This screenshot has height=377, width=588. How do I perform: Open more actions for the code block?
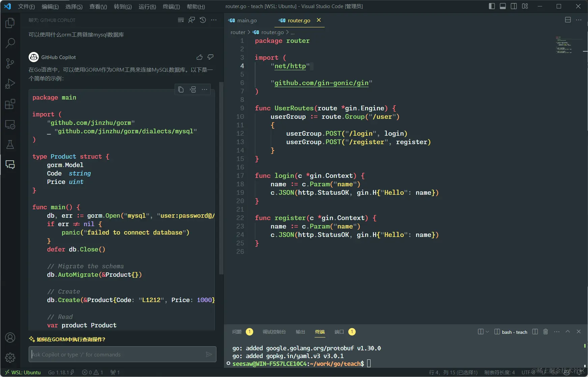(204, 89)
